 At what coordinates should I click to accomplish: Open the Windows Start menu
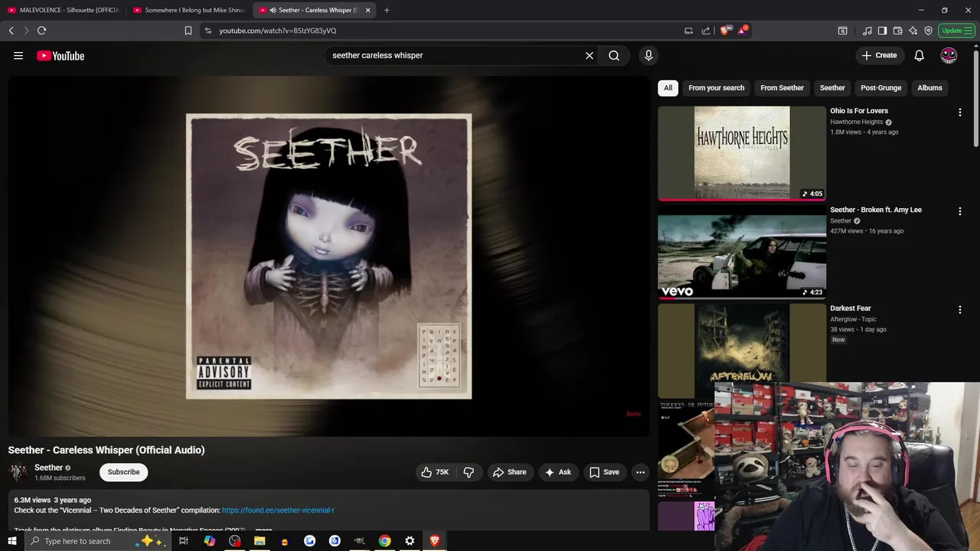(x=11, y=541)
